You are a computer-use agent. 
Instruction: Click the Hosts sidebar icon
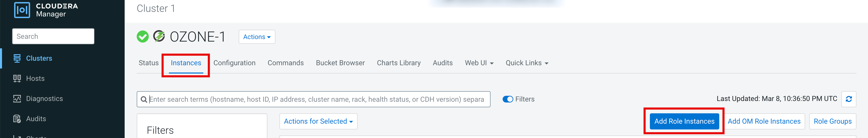point(17,79)
